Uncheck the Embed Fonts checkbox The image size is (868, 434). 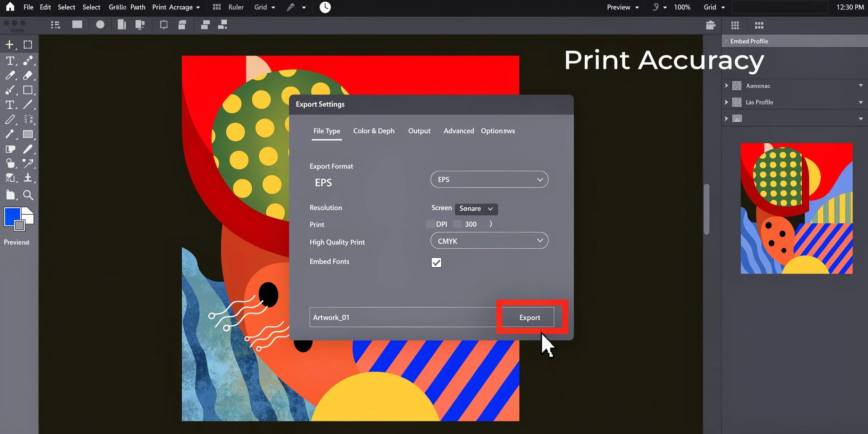(x=436, y=262)
